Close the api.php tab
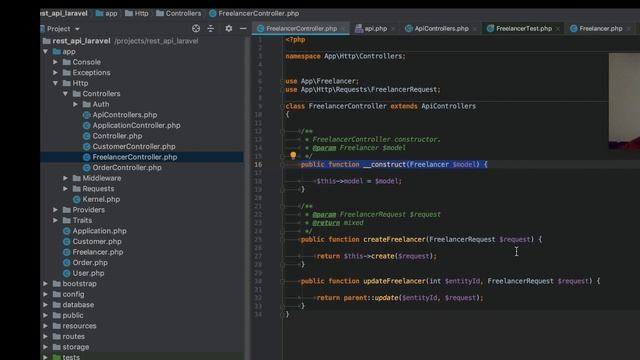 click(x=393, y=29)
